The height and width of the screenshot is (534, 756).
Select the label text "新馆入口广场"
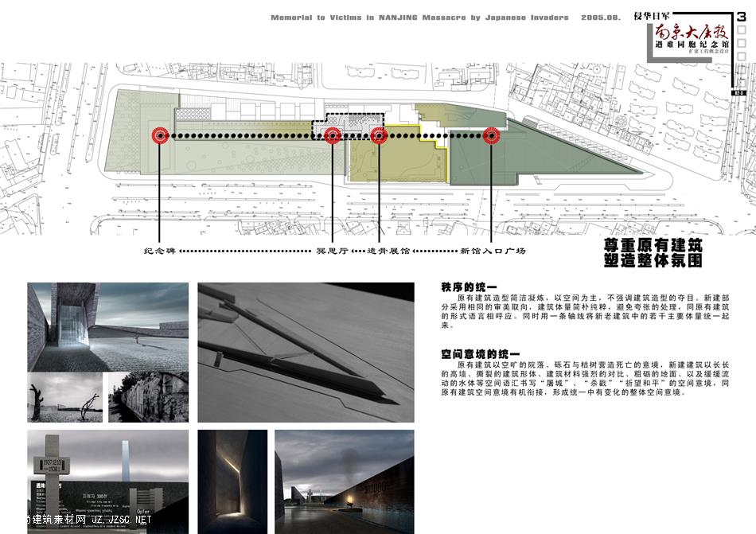click(493, 251)
